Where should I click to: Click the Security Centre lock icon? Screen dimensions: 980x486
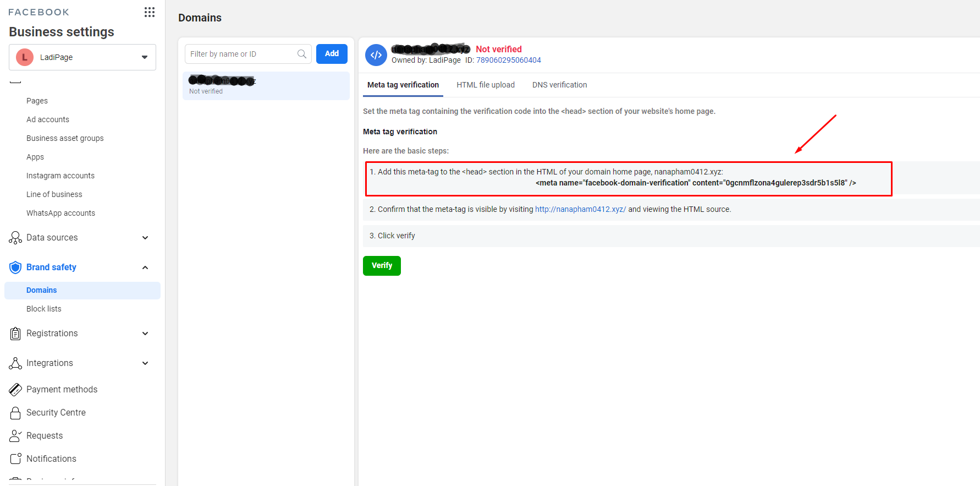[x=15, y=413]
